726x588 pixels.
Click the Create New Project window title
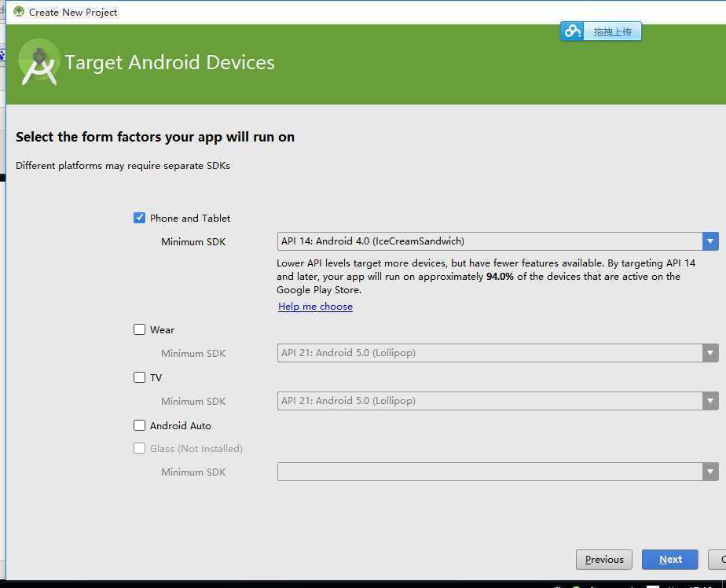73,13
